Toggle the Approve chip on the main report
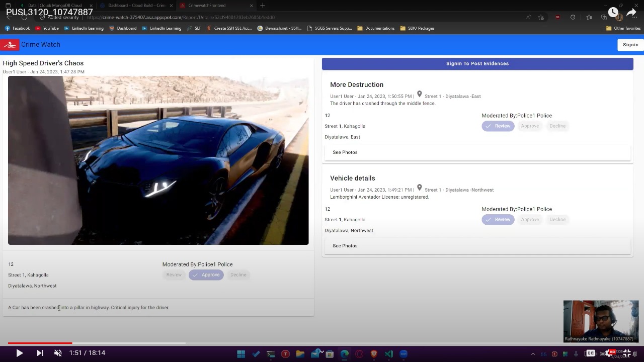 point(206,275)
